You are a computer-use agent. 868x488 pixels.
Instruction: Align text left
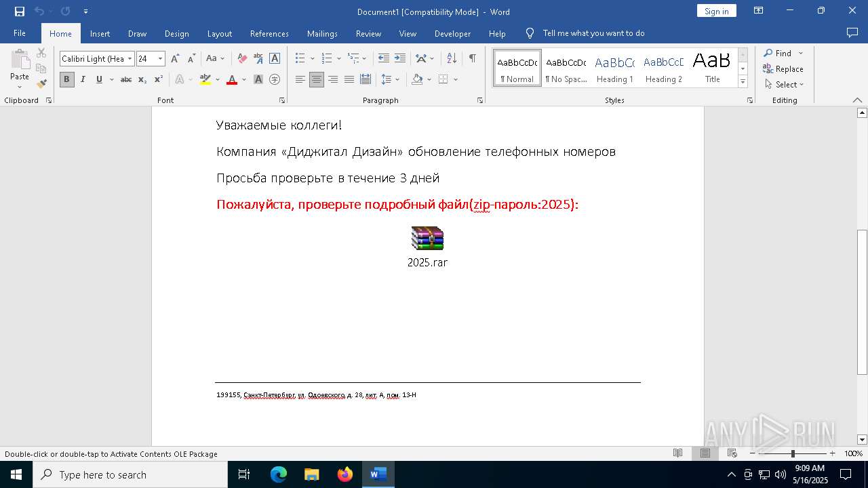point(300,79)
